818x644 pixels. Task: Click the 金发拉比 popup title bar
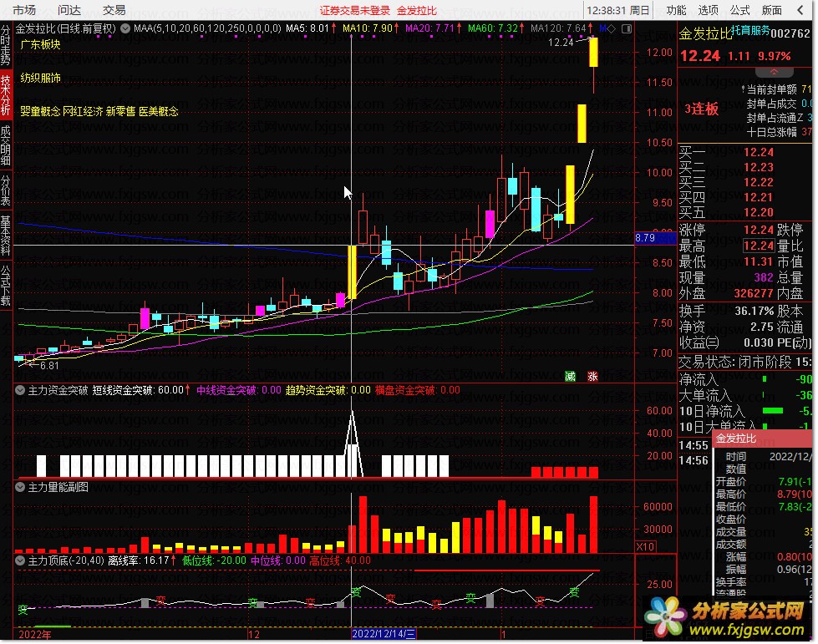click(x=762, y=439)
